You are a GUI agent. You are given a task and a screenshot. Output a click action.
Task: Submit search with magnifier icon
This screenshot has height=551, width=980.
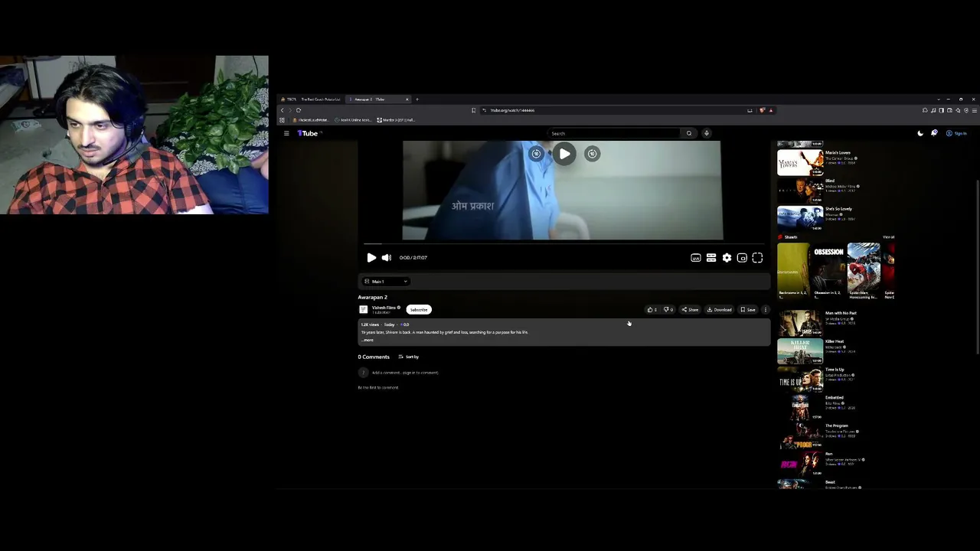689,133
